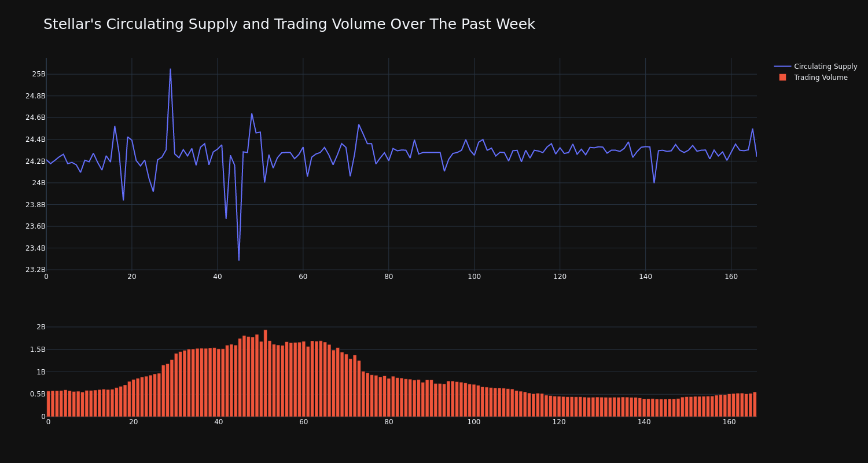Click the 25B y-axis label
Image resolution: width=868 pixels, height=463 pixels.
(x=38, y=74)
